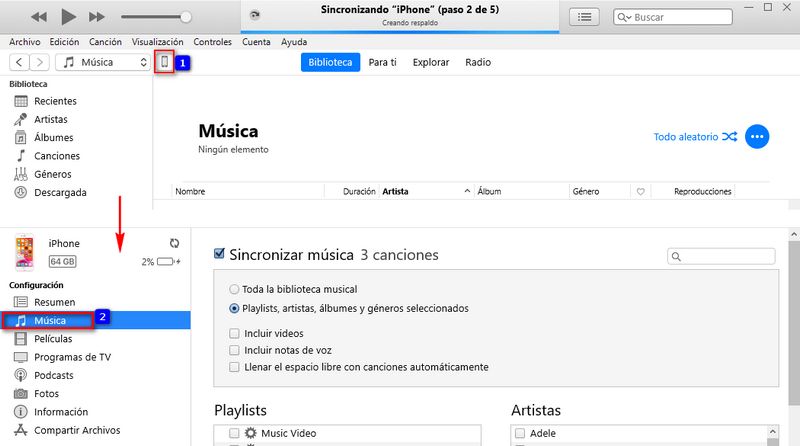Open Géneros in the library sidebar
Image resolution: width=800 pixels, height=446 pixels.
(x=53, y=175)
